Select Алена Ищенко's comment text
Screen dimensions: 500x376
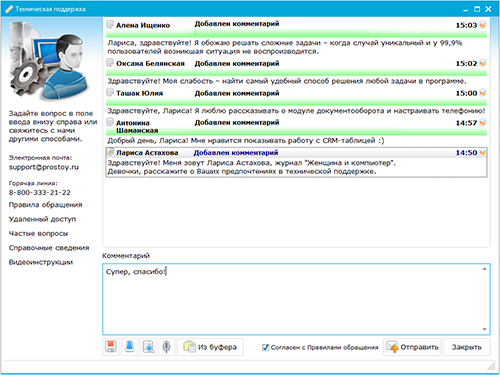pos(285,47)
